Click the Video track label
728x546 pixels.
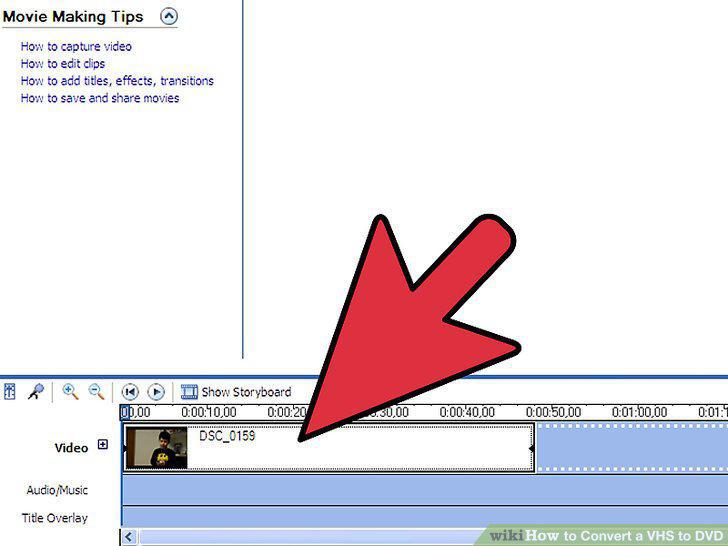tap(71, 448)
